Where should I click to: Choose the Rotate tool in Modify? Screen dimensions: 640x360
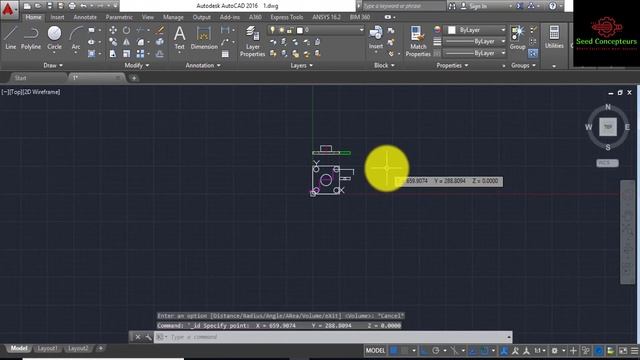[x=127, y=30]
